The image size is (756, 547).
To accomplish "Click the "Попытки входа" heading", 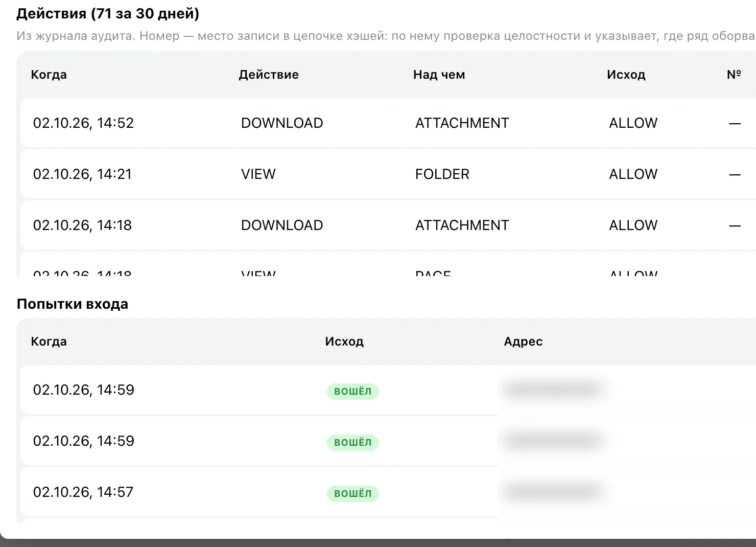I will coord(73,304).
